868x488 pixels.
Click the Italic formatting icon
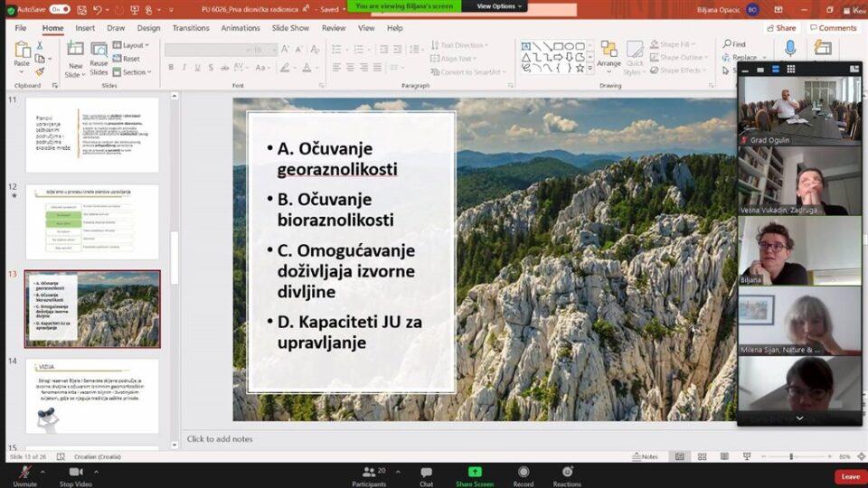point(184,68)
